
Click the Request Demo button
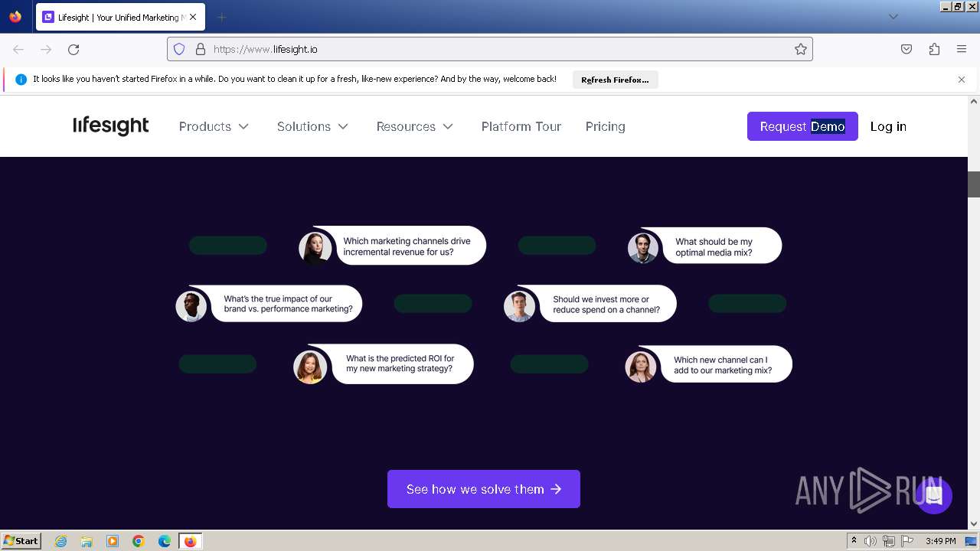[x=802, y=126]
